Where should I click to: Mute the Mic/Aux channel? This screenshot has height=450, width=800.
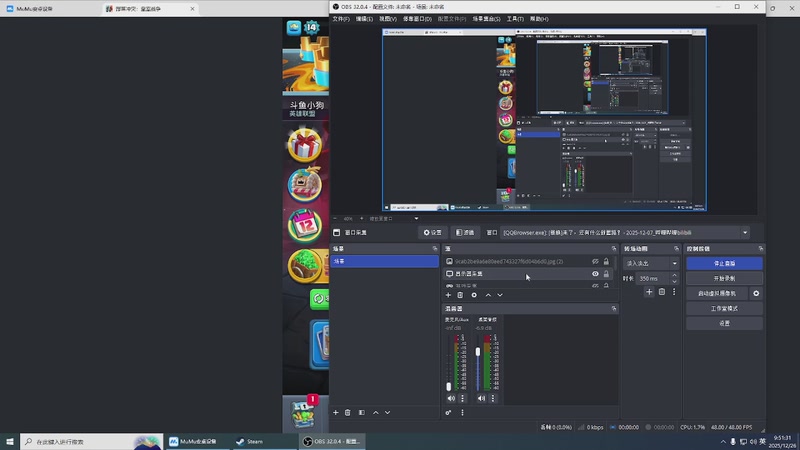coord(451,398)
